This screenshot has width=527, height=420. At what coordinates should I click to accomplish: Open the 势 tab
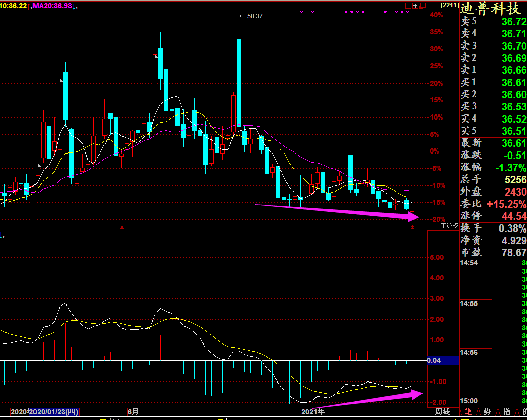[487, 412]
